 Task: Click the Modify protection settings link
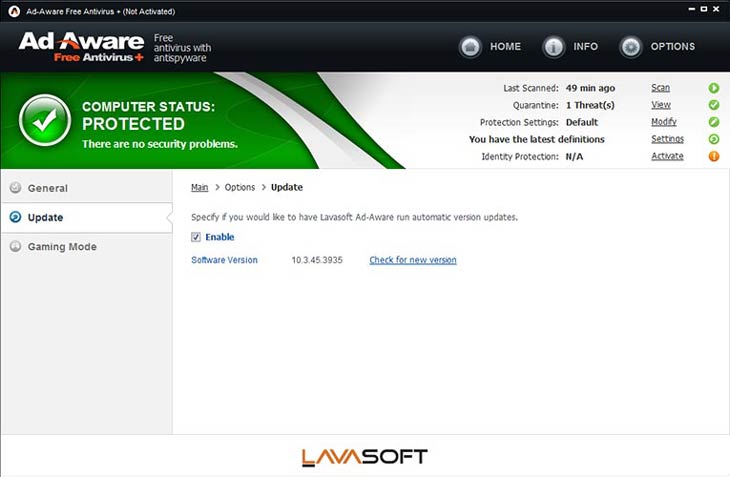click(664, 122)
